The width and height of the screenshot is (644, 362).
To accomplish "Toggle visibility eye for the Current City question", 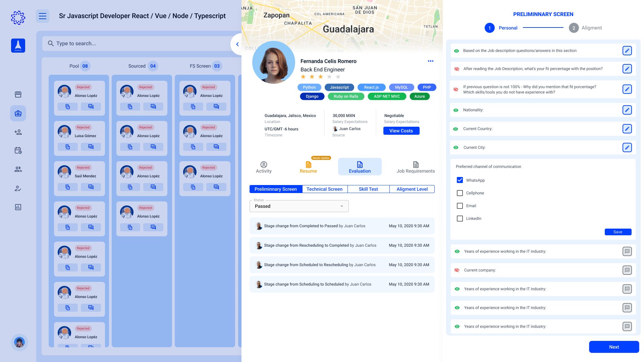I will click(x=456, y=147).
